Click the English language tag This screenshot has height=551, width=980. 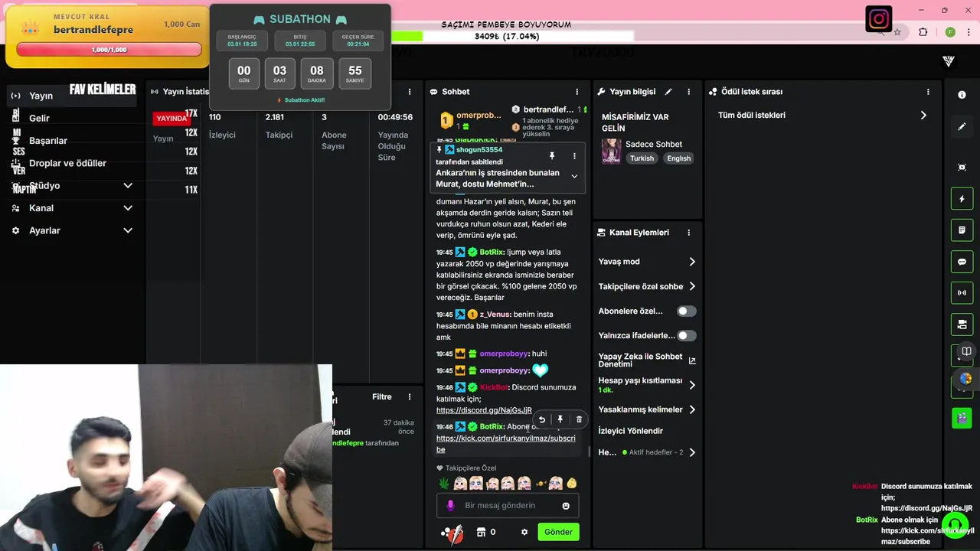point(678,158)
